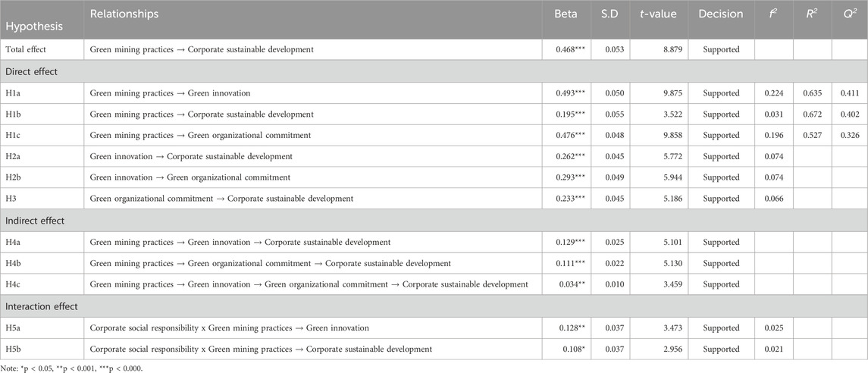Select Q² value 0.402
The width and height of the screenshot is (868, 373).
click(851, 114)
